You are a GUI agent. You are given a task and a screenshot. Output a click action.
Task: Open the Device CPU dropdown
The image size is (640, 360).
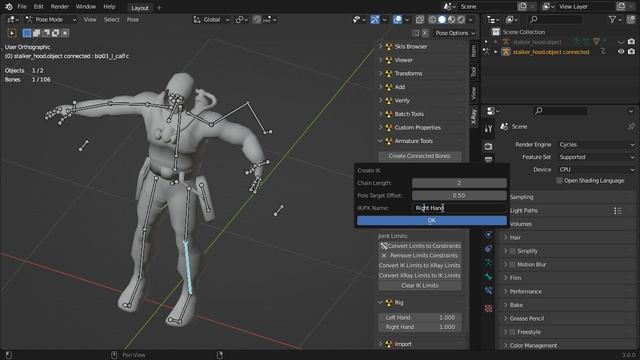[x=596, y=169]
